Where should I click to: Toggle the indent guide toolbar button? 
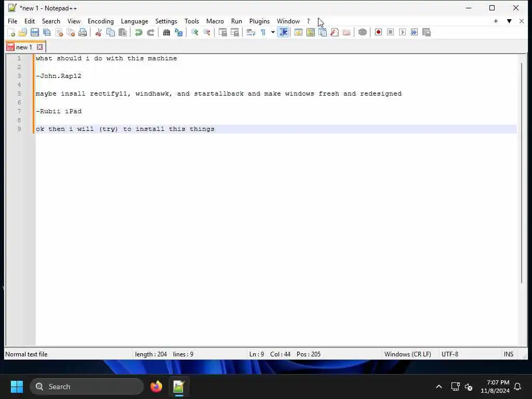point(283,32)
